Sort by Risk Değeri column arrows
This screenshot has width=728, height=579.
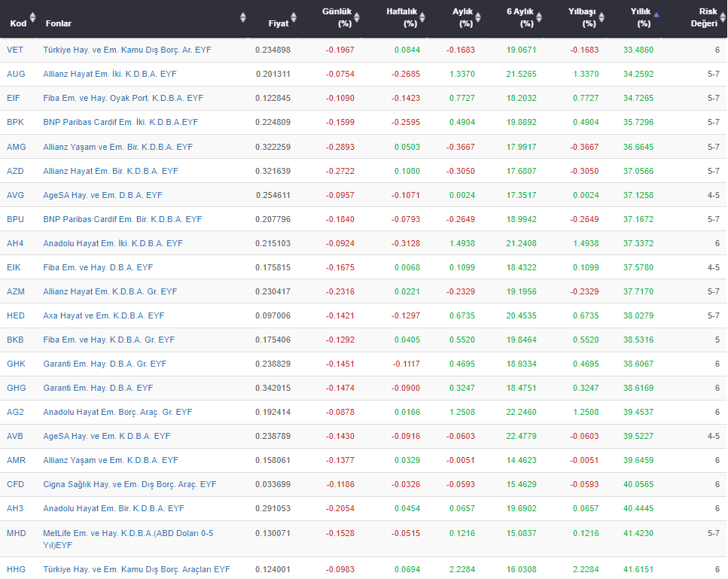pos(723,17)
